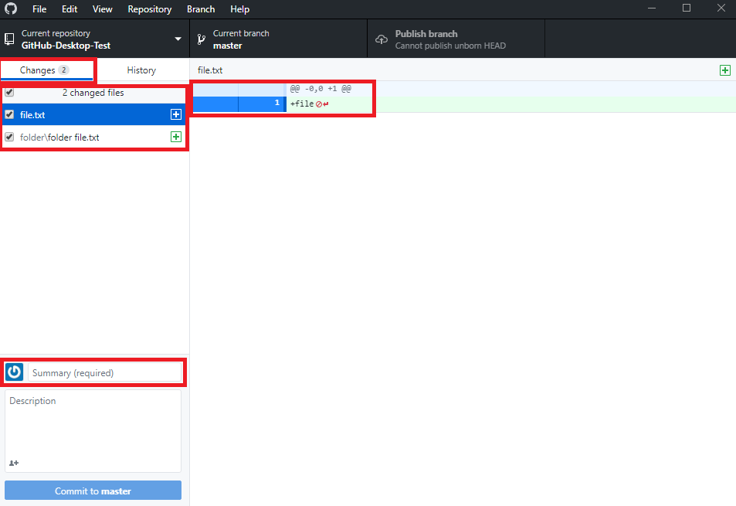This screenshot has height=506, width=736.
Task: Select file.txt in the changes list
Action: [x=94, y=115]
